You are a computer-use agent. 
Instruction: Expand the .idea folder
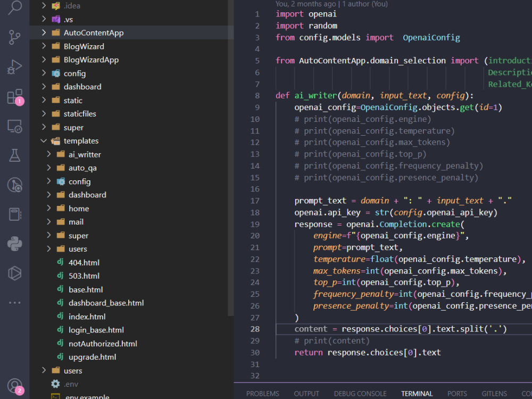[x=44, y=5]
